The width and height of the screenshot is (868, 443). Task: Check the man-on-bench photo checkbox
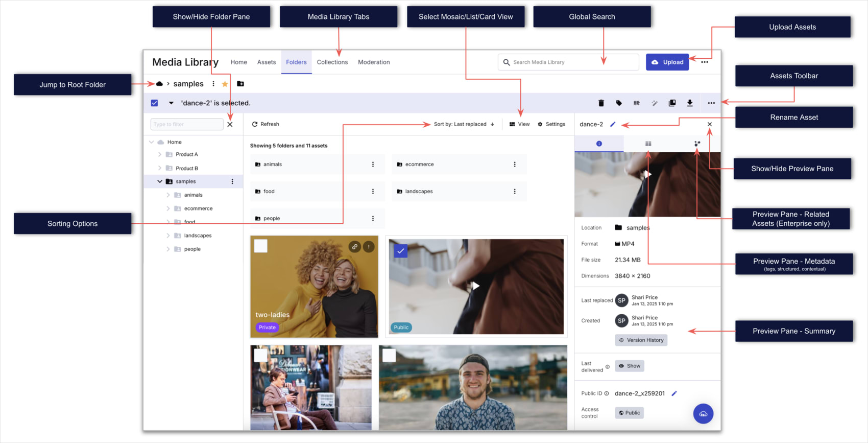coord(261,355)
